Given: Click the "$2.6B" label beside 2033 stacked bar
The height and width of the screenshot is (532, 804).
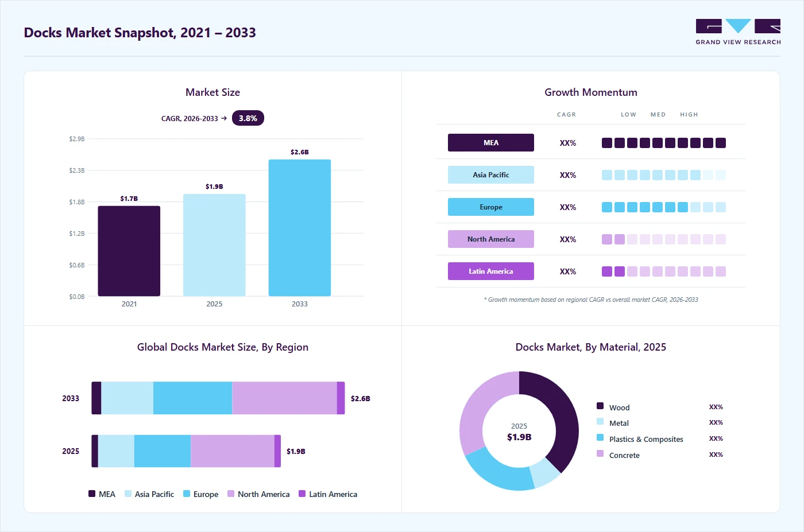Looking at the screenshot, I should click(x=361, y=398).
